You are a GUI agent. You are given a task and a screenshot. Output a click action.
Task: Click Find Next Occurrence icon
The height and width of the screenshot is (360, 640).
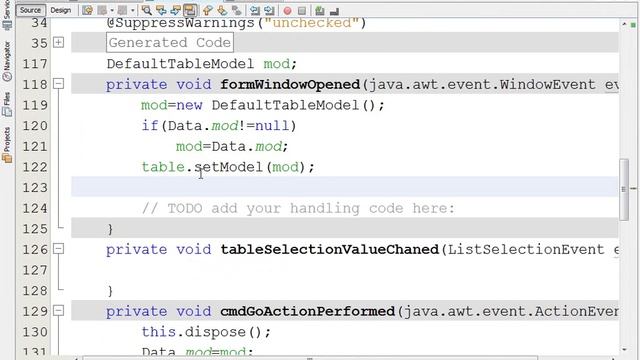coord(176,10)
